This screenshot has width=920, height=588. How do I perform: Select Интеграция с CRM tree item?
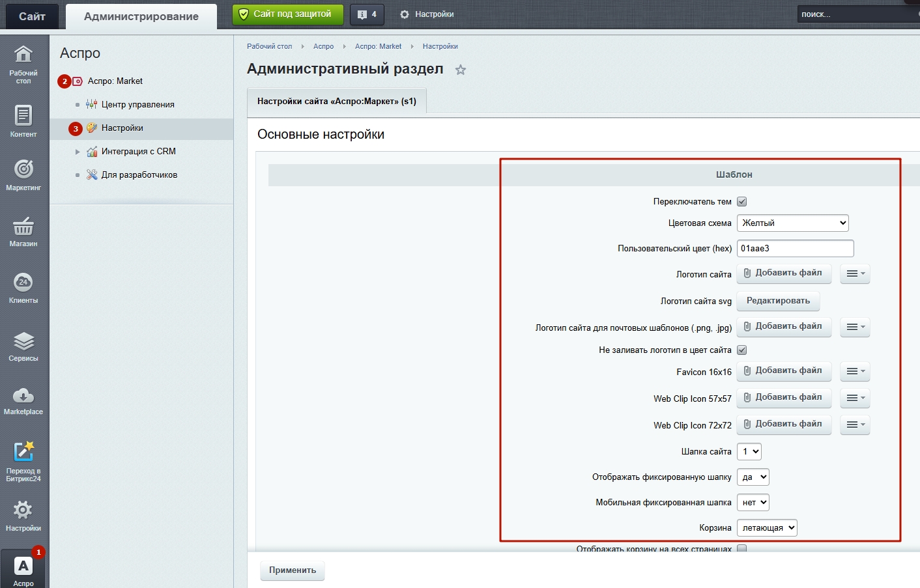139,152
